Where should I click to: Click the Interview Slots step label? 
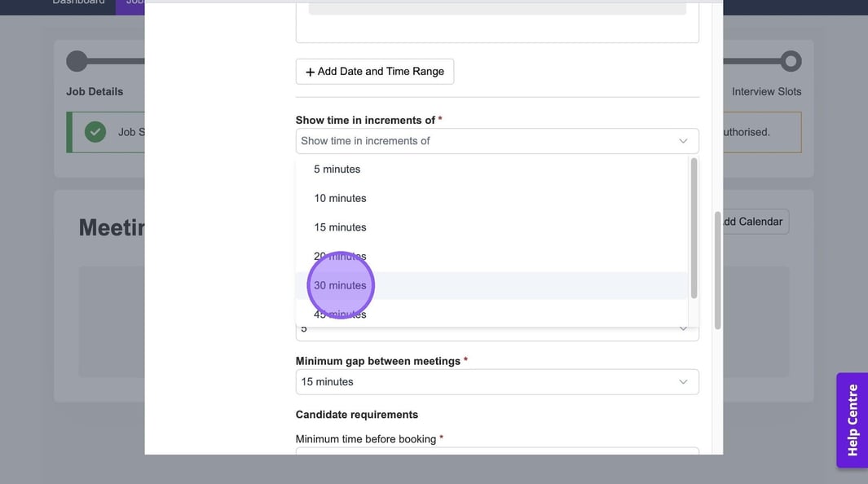pos(766,92)
